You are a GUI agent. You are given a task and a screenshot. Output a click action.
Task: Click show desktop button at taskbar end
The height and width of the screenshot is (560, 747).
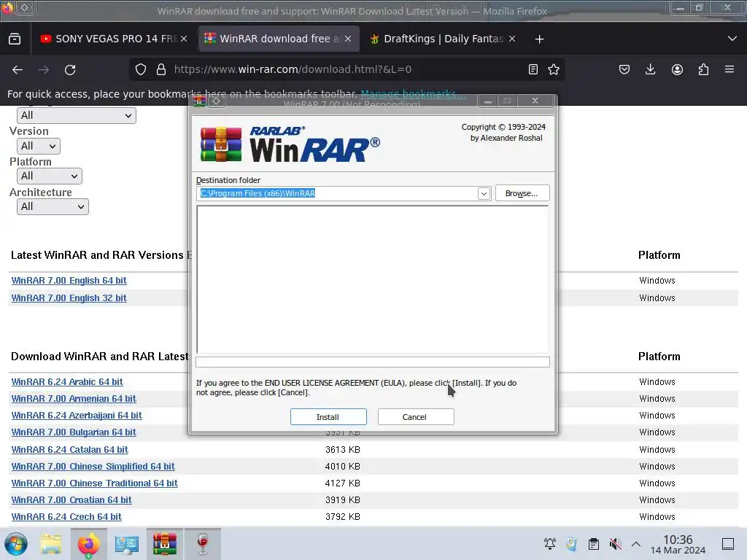point(728,544)
